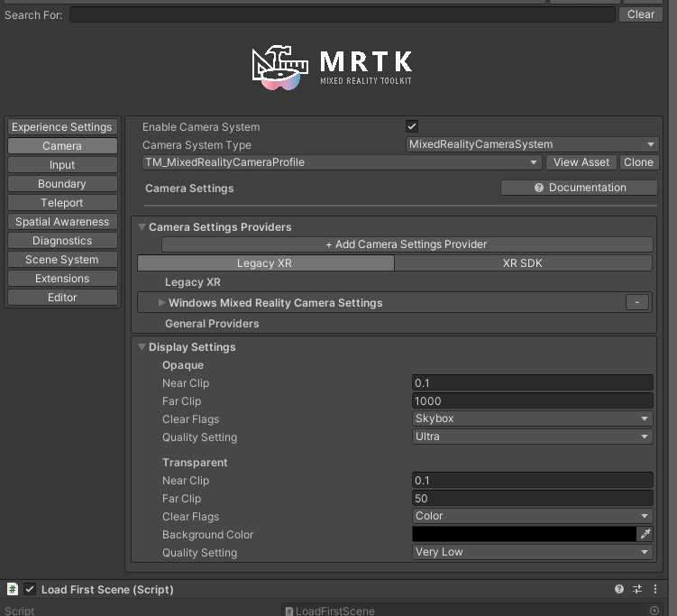The height and width of the screenshot is (616, 677).
Task: Select the Legacy XR tab
Action: pos(266,263)
